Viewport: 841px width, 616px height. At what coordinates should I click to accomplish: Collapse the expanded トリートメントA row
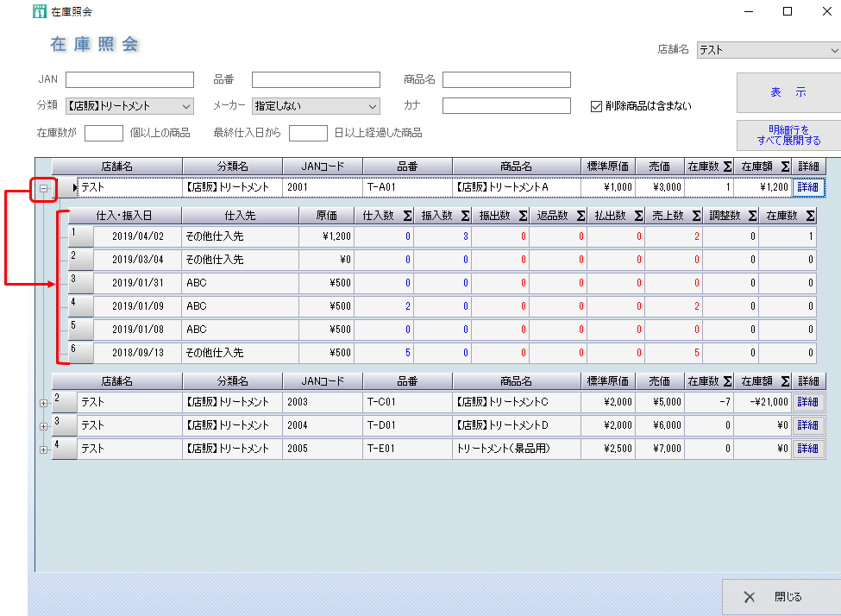(43, 187)
